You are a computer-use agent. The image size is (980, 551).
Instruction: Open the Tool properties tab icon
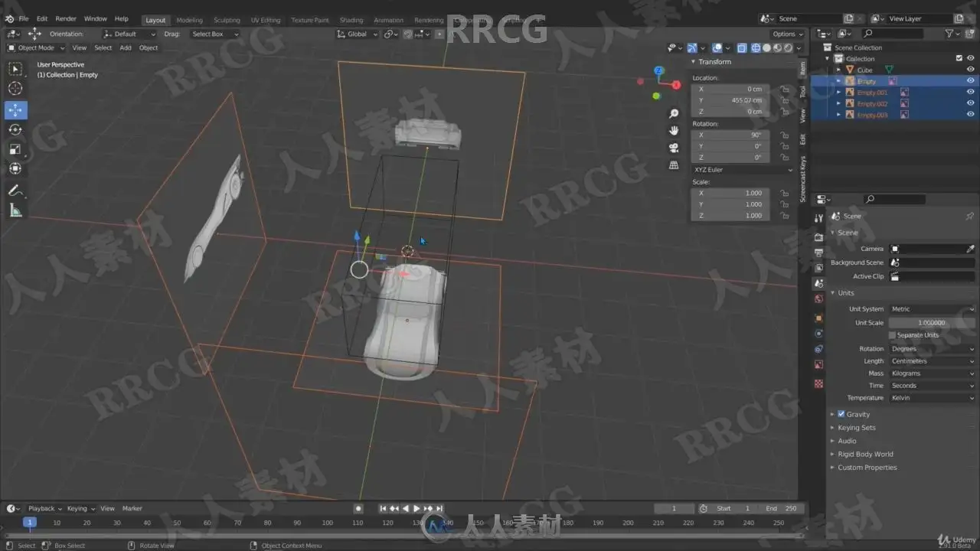click(x=819, y=219)
